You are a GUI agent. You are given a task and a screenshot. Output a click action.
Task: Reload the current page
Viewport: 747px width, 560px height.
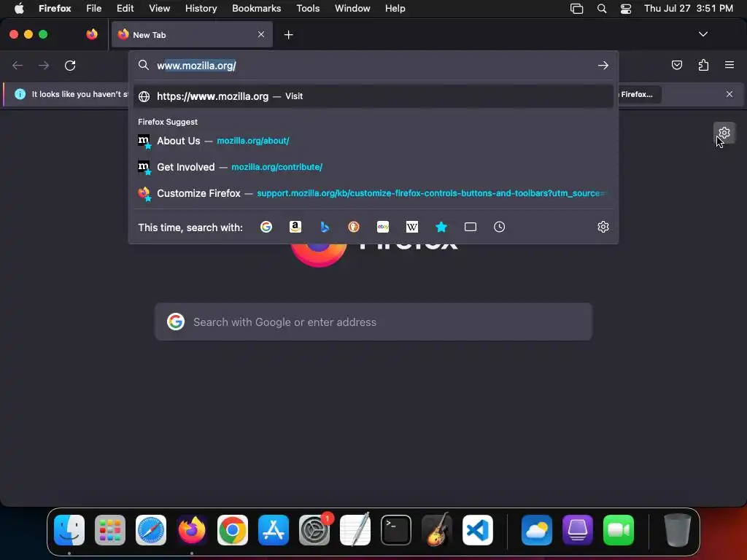click(x=70, y=65)
